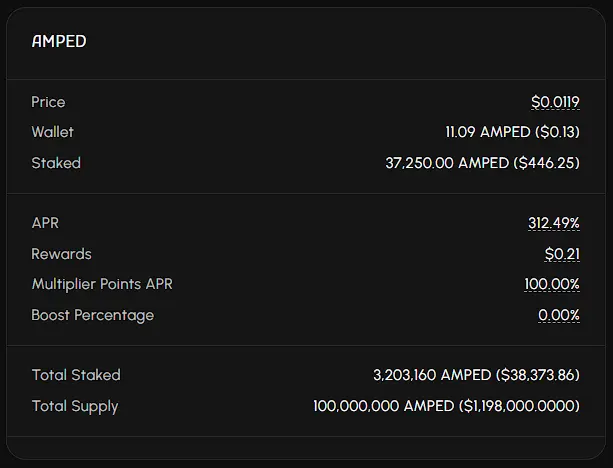Viewport: 613px width, 468px height.
Task: Click the Multiplier Points APR label
Action: (102, 284)
